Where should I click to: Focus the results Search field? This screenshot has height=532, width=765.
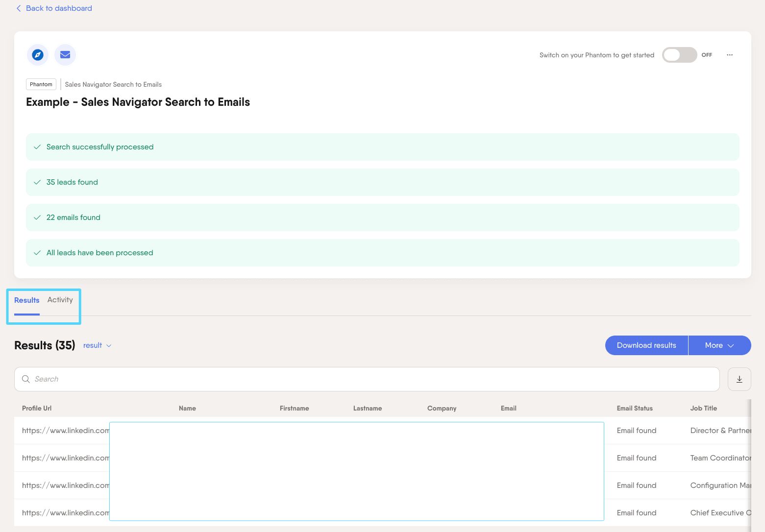(x=367, y=379)
